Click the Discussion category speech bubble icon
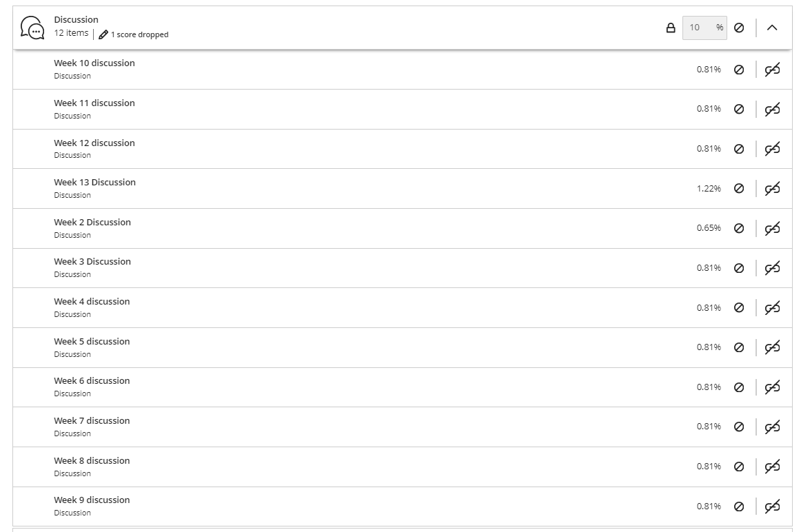 pyautogui.click(x=32, y=28)
